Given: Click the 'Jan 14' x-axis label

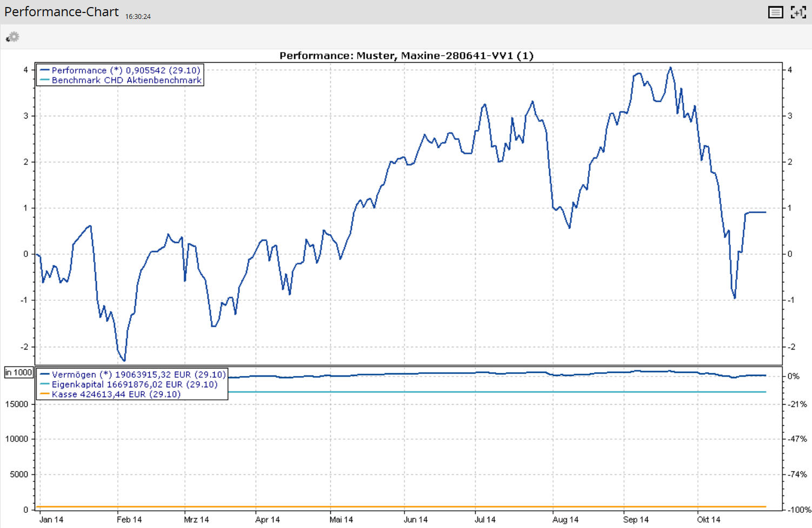Looking at the screenshot, I should (x=51, y=519).
